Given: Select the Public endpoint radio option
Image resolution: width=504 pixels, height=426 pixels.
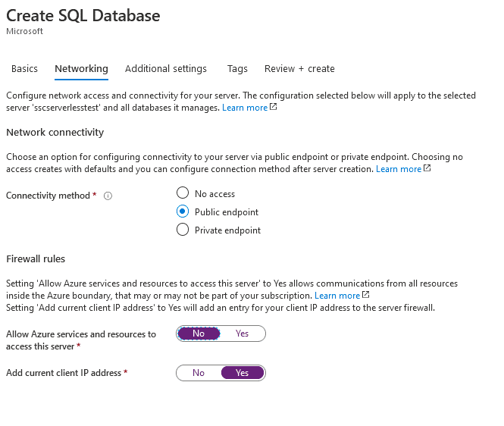Looking at the screenshot, I should tap(183, 211).
